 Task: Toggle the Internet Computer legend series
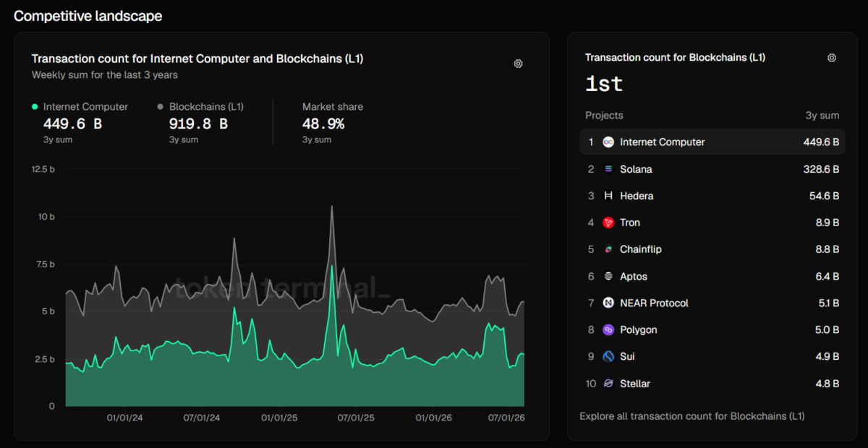(80, 106)
